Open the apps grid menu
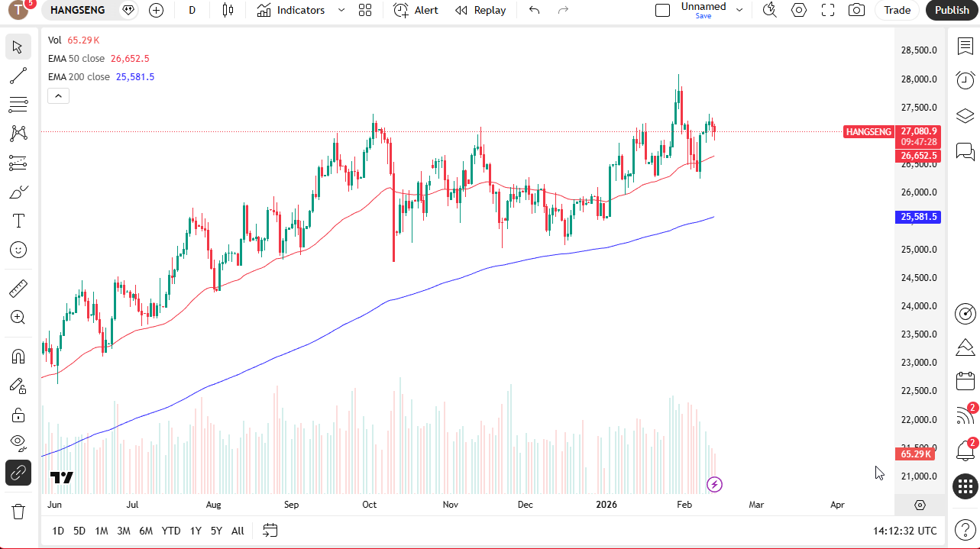 (965, 486)
